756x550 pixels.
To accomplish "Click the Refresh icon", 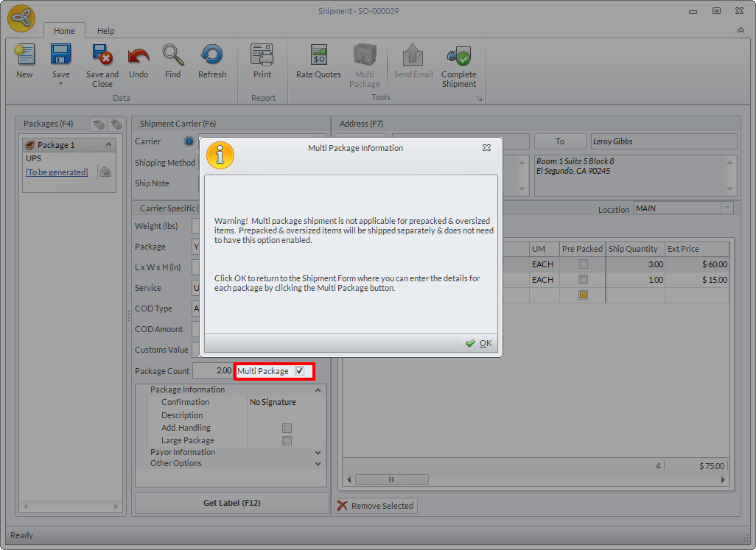I will coord(212,56).
